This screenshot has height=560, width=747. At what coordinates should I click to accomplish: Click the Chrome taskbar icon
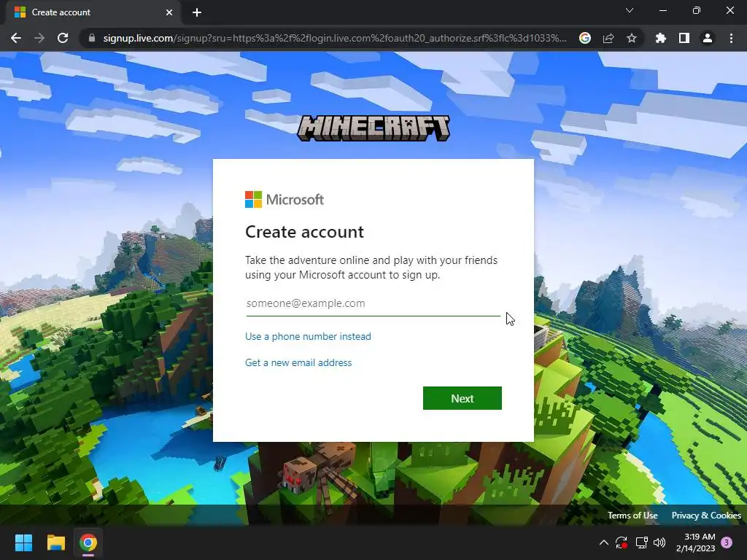tap(88, 542)
